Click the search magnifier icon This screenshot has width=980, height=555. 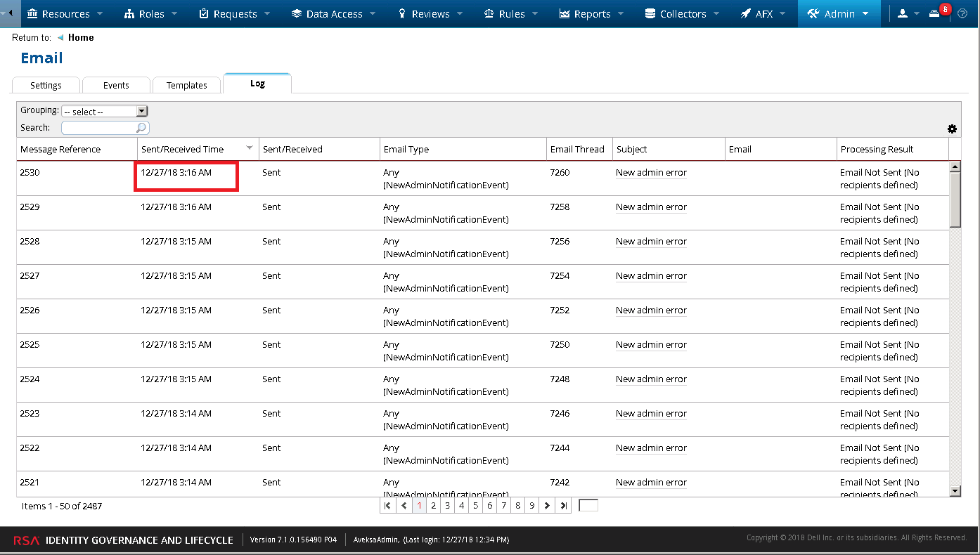pos(141,128)
